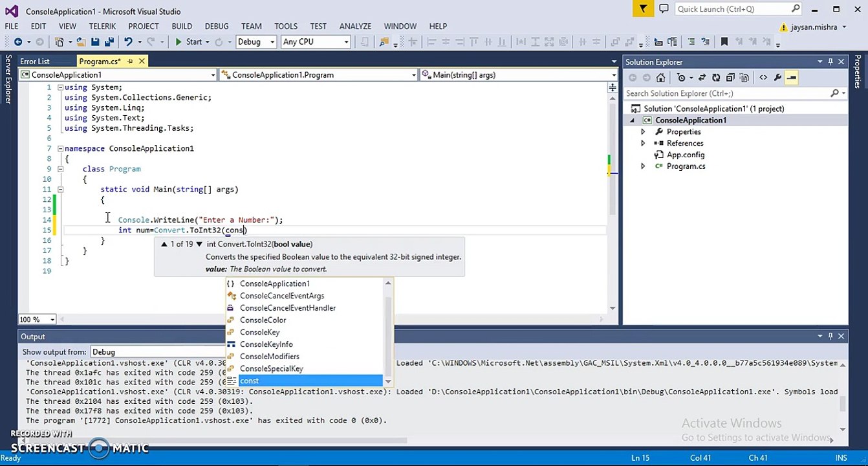
Task: Open the Main(string[] args) member dropdown
Action: pos(519,75)
